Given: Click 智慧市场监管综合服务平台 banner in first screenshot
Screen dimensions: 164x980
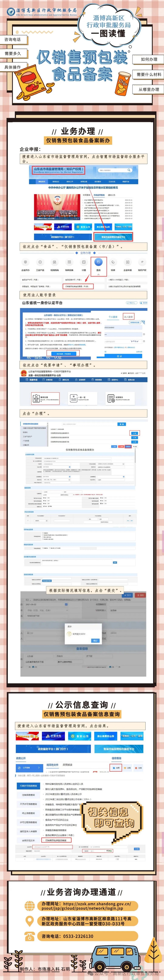Looking at the screenshot, I should tap(113, 237).
